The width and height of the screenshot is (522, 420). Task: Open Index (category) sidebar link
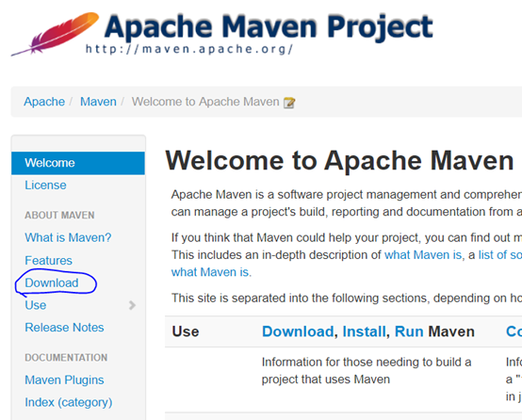tap(69, 402)
